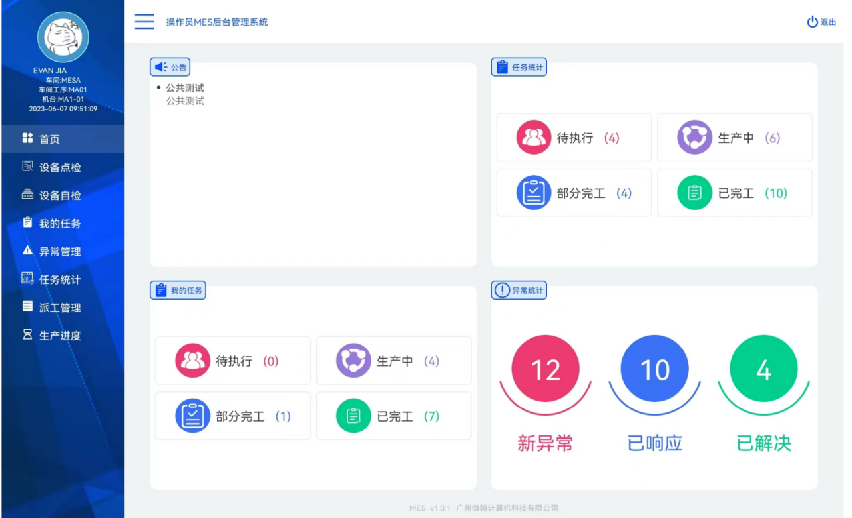Click the 我的任务 clipboard sidebar icon
852x518 pixels.
pyautogui.click(x=28, y=222)
